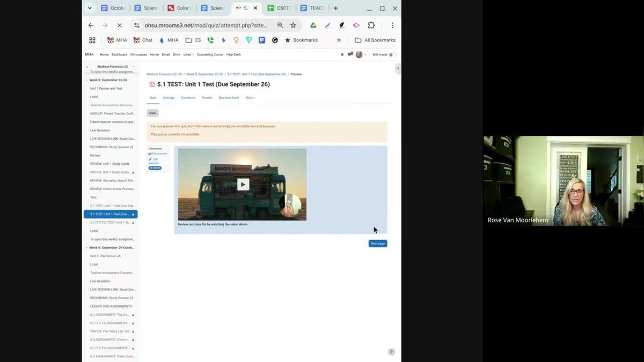This screenshot has width=644, height=362.
Task: Click the Edit question pencil icon
Action: coord(151,160)
